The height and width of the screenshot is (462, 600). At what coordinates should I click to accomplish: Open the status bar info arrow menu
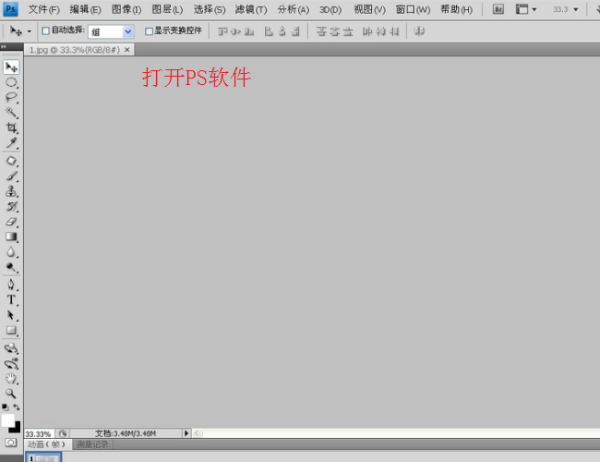tap(186, 433)
